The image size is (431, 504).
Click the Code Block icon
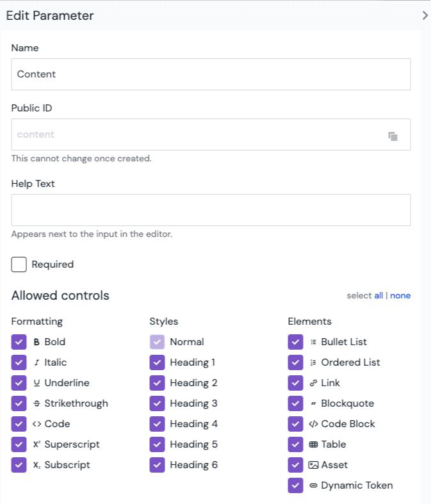313,424
